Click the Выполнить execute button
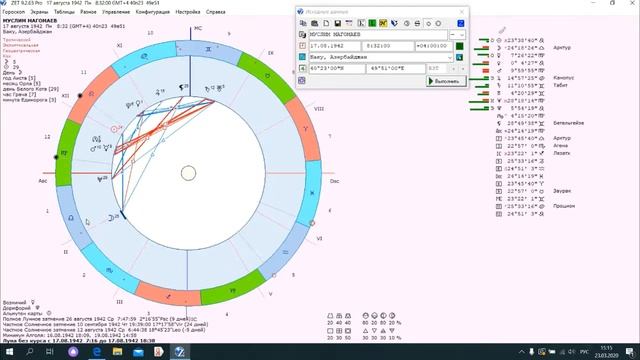 [x=446, y=81]
